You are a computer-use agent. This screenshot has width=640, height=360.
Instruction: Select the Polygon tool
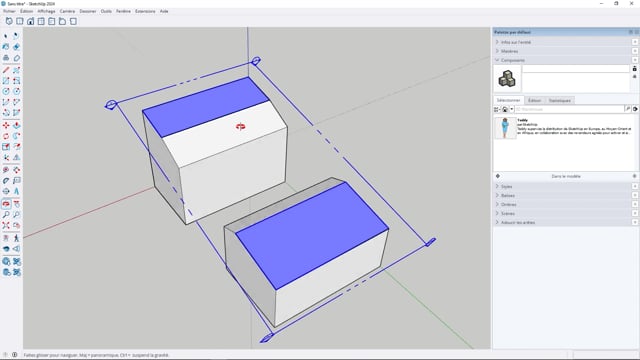click(16, 91)
